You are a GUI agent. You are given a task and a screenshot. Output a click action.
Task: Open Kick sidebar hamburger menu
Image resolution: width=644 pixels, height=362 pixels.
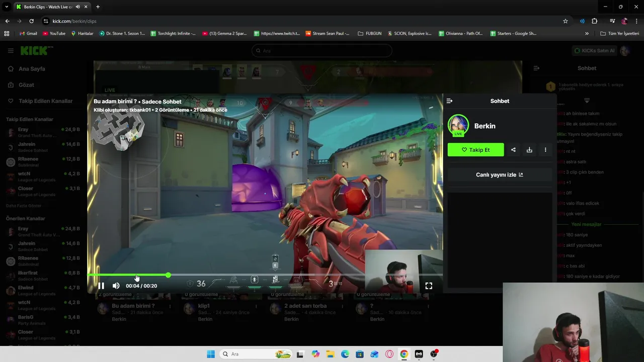(11, 51)
